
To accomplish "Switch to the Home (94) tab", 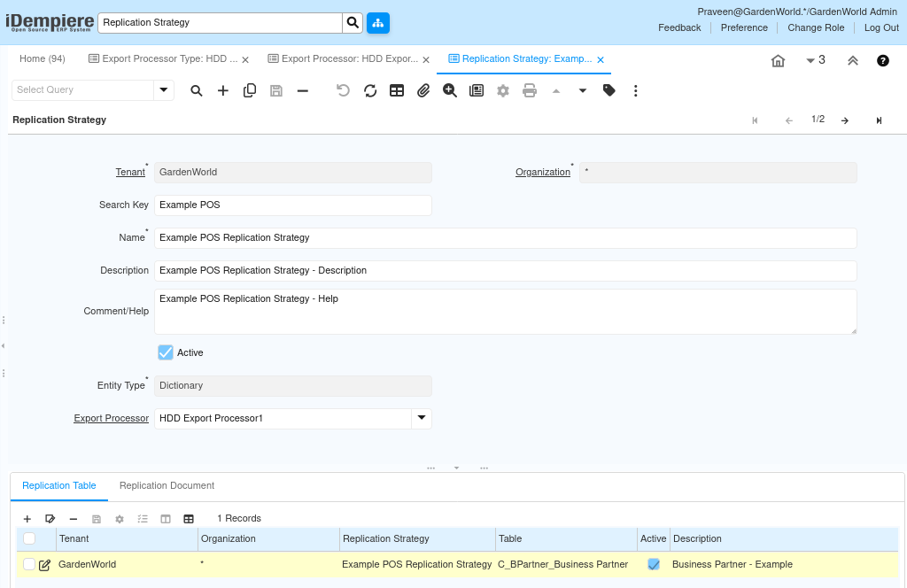I will [43, 59].
